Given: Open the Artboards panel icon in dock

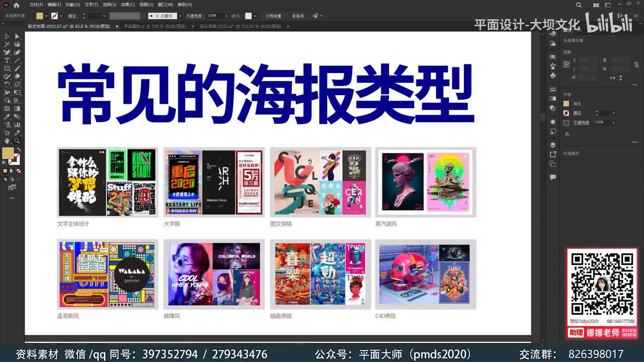Looking at the screenshot, I should pyautogui.click(x=553, y=164).
